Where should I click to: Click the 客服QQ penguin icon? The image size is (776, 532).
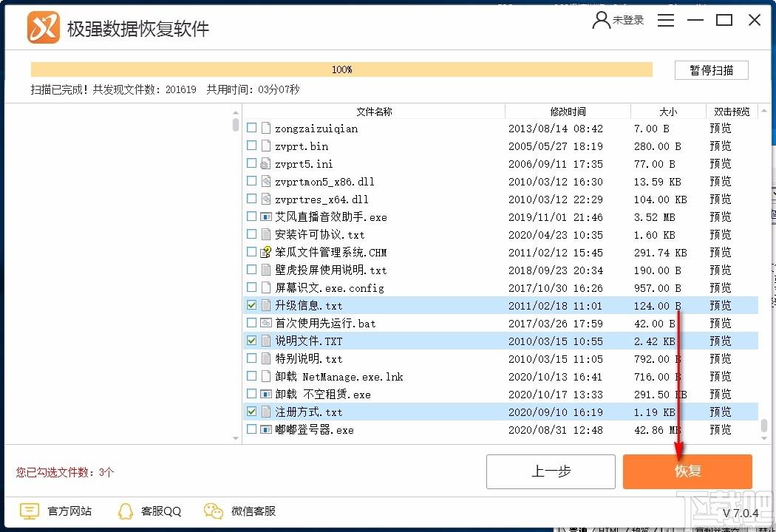[125, 511]
